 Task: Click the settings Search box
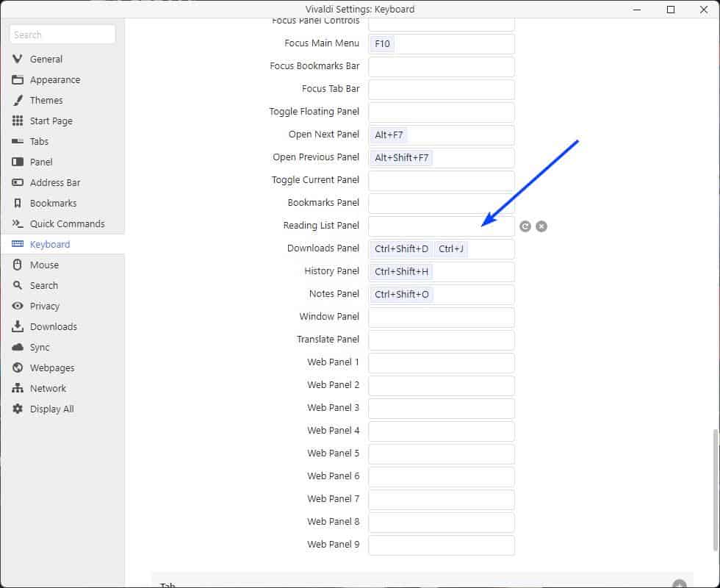pos(62,34)
